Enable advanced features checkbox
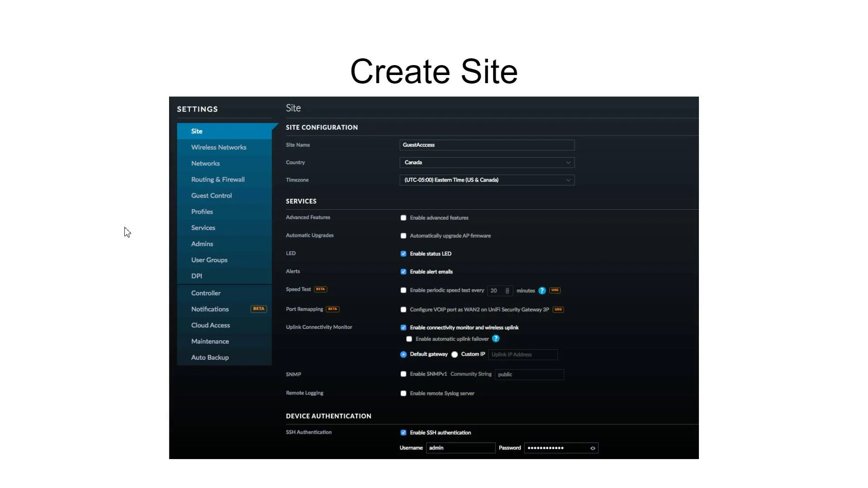 [403, 218]
